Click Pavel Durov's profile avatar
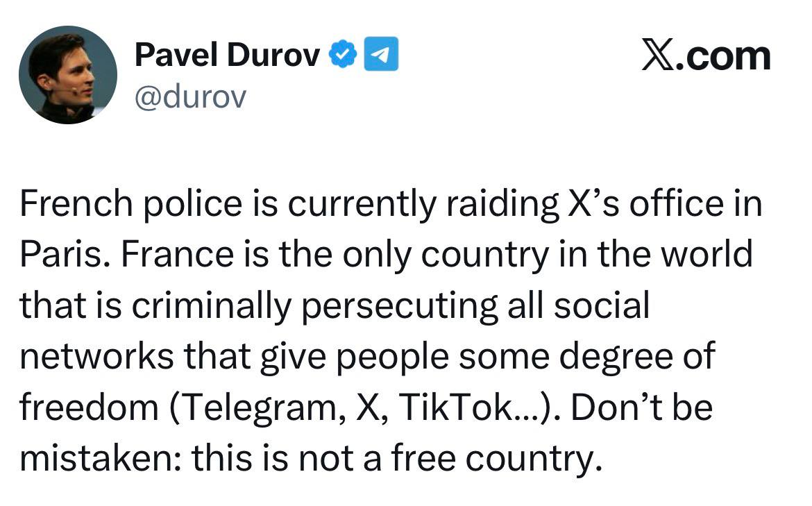Image resolution: width=812 pixels, height=506 pixels. click(68, 75)
